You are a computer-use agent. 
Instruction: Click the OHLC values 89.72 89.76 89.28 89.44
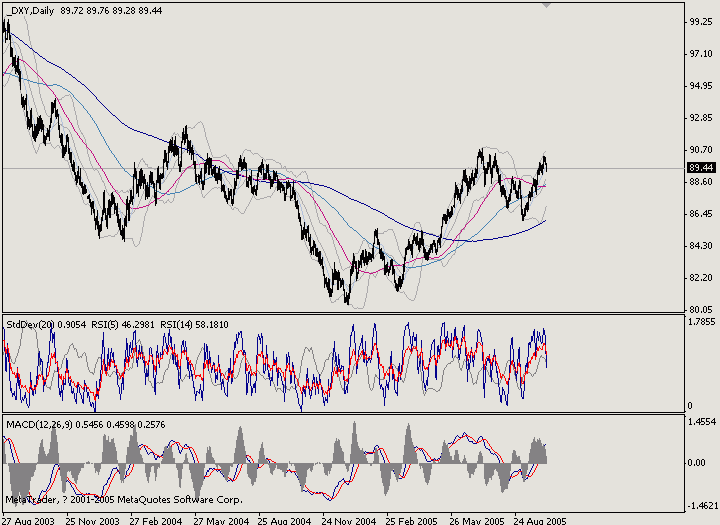111,10
